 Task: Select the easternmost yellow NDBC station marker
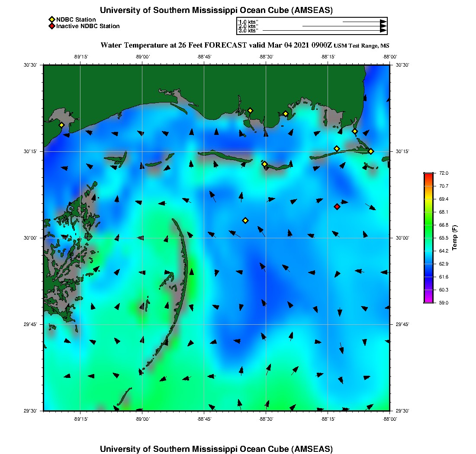(371, 151)
